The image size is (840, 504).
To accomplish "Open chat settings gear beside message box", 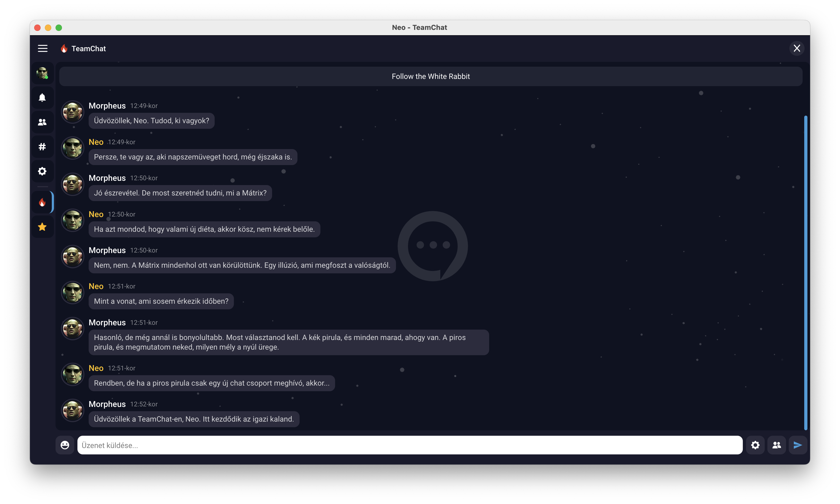I will coord(755,445).
